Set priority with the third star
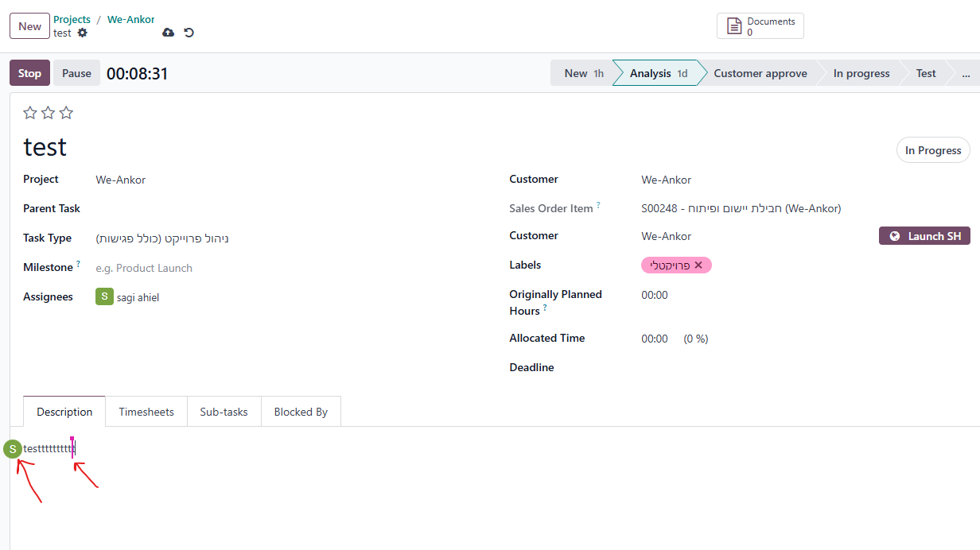 (x=66, y=113)
